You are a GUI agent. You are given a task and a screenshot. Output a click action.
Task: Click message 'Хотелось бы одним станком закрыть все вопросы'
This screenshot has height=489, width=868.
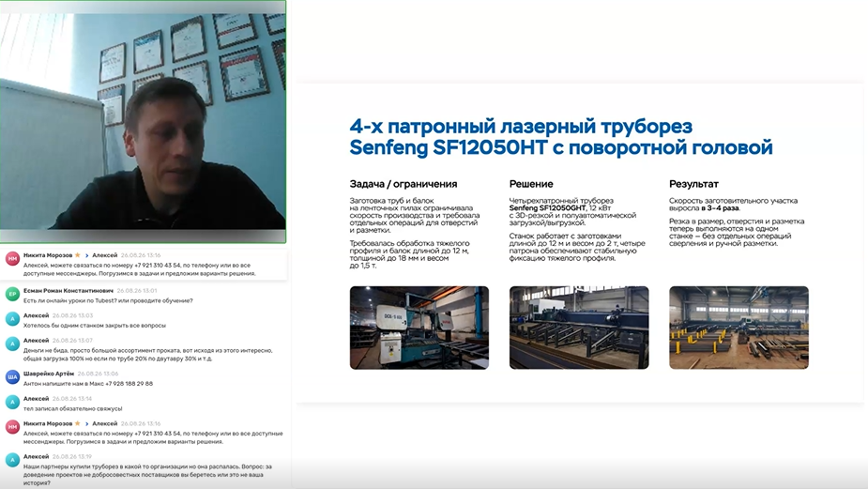[x=95, y=326]
